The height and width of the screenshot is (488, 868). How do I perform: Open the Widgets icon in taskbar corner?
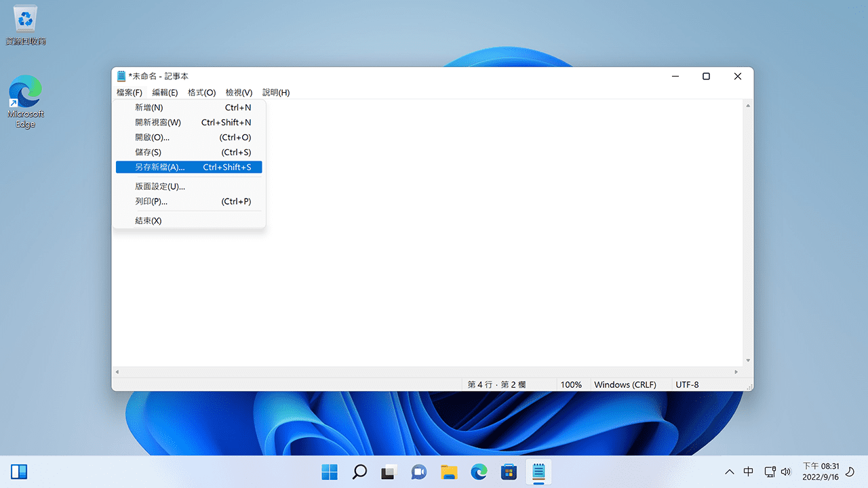click(19, 472)
